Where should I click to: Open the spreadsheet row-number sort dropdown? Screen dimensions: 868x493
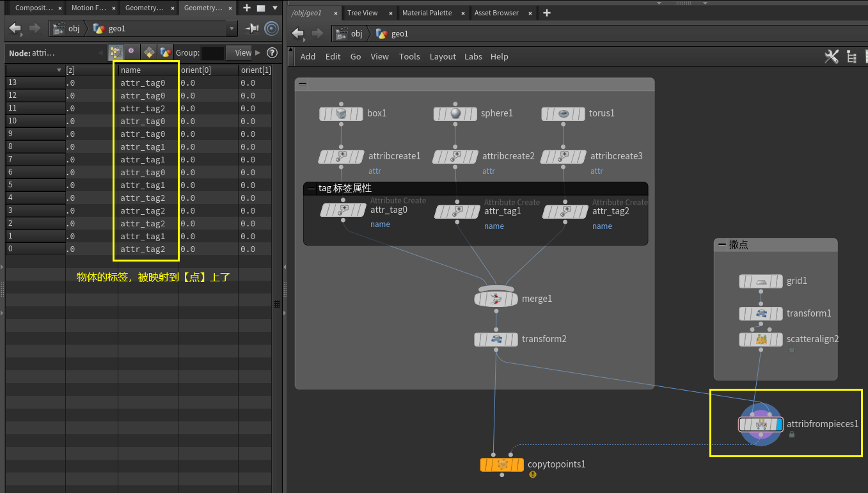click(59, 70)
